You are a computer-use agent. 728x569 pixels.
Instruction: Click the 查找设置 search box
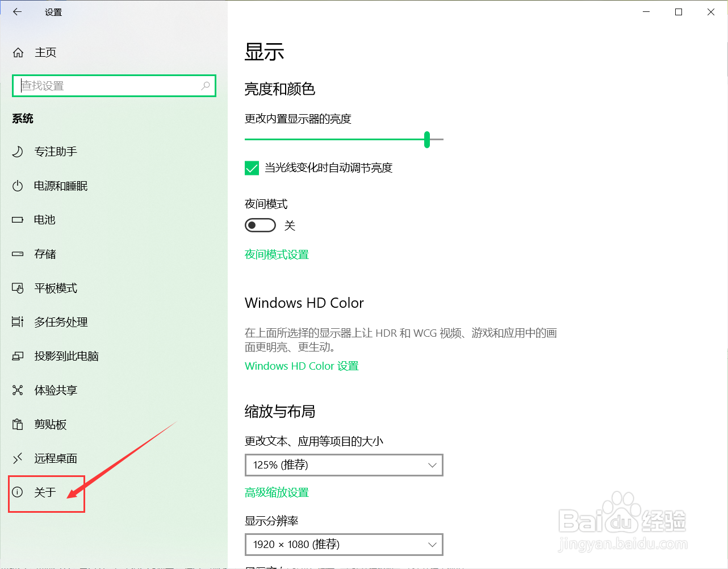tap(114, 86)
